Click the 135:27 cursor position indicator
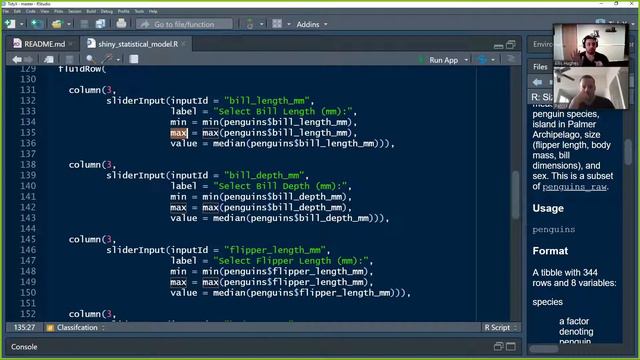This screenshot has width=640, height=360. (24, 327)
